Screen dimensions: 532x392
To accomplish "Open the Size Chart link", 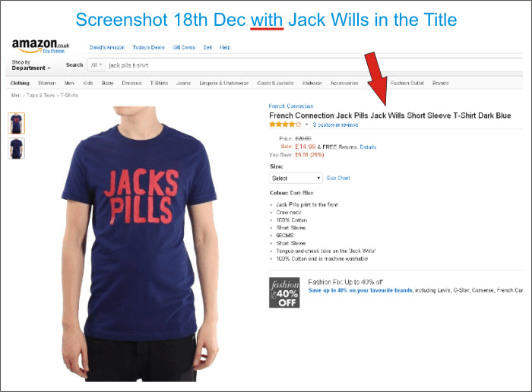I will click(x=338, y=178).
